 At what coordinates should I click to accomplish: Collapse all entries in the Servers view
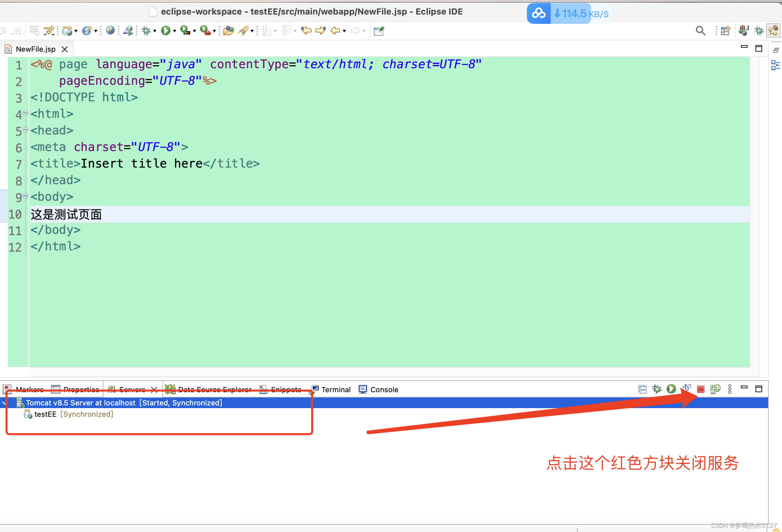[642, 389]
